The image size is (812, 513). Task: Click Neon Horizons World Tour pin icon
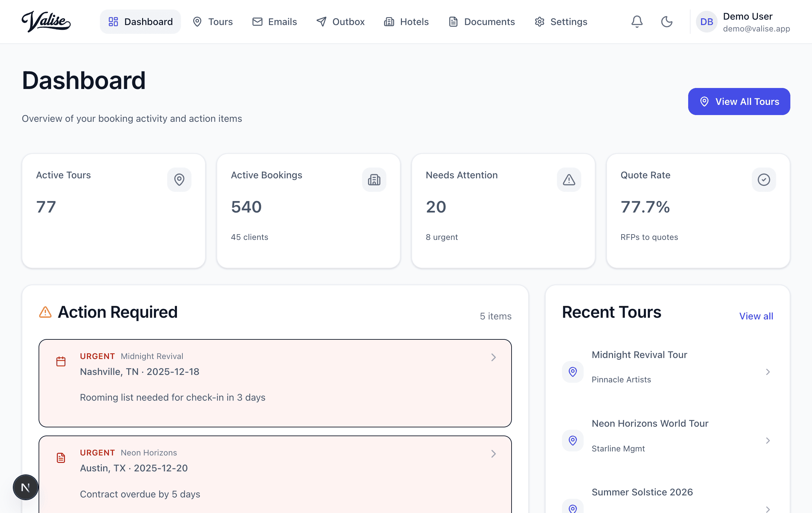(x=573, y=441)
